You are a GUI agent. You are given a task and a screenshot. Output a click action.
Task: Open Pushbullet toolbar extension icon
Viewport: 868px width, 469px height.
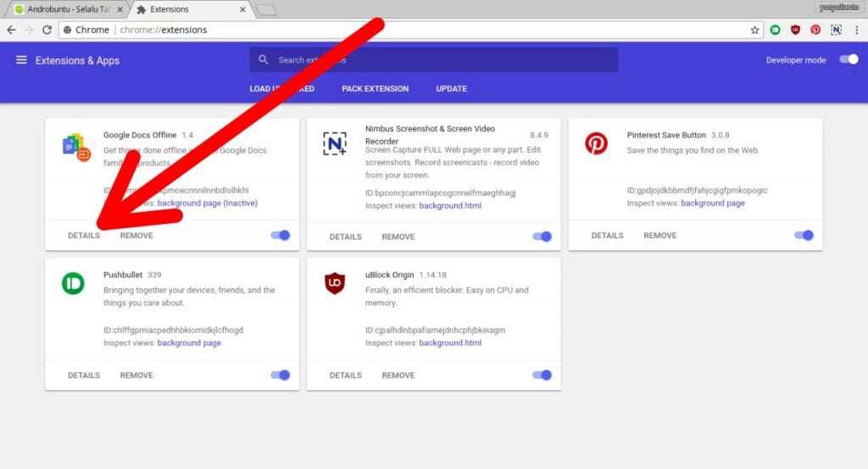(775, 30)
